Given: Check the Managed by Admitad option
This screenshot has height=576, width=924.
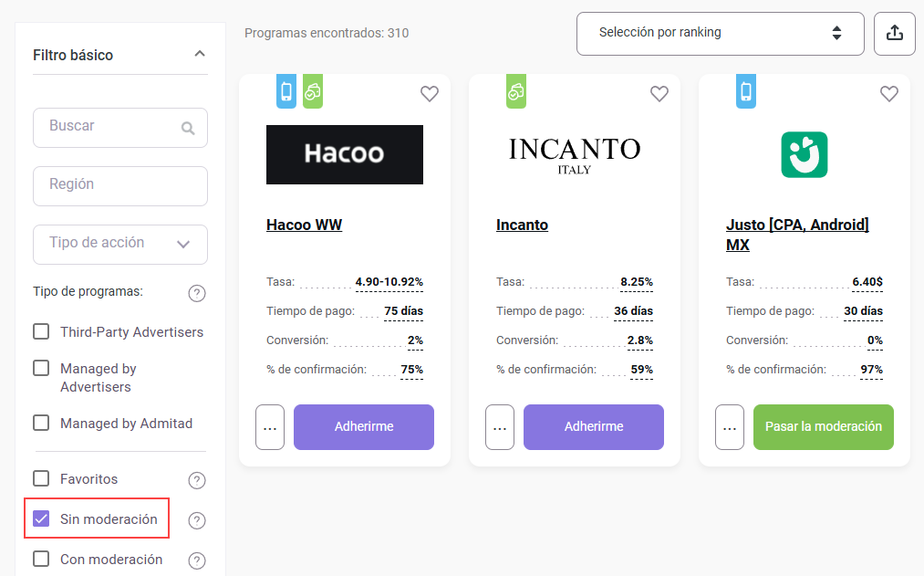Looking at the screenshot, I should tap(41, 423).
